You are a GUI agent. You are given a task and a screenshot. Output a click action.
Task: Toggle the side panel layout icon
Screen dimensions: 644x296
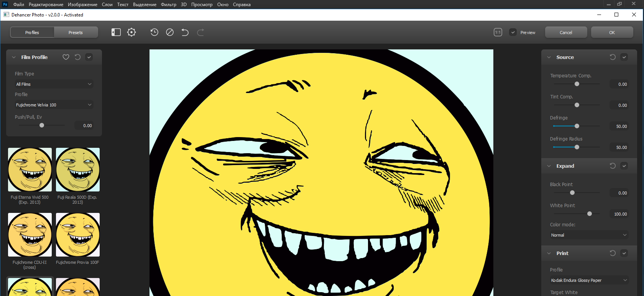(x=116, y=32)
